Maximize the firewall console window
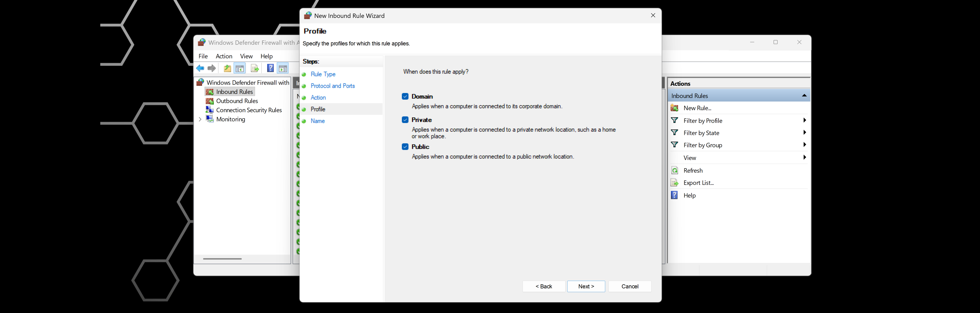The width and height of the screenshot is (980, 313). [775, 42]
